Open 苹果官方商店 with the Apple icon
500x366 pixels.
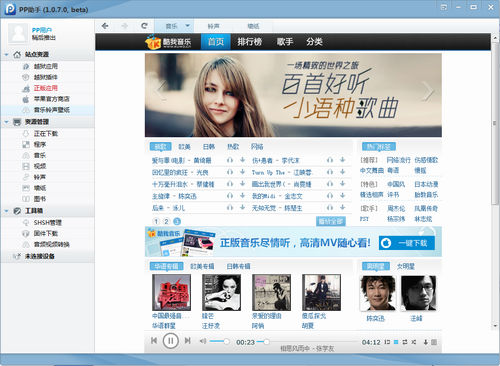[26, 99]
